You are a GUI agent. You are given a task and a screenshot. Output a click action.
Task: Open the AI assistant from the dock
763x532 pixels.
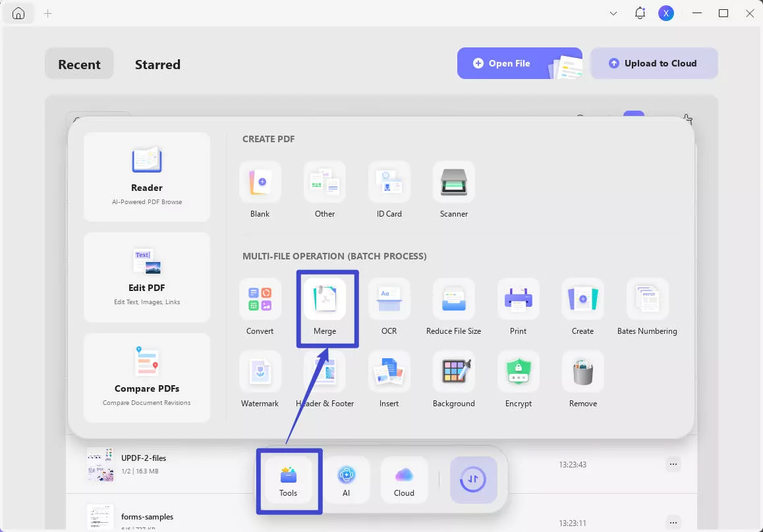tap(347, 480)
